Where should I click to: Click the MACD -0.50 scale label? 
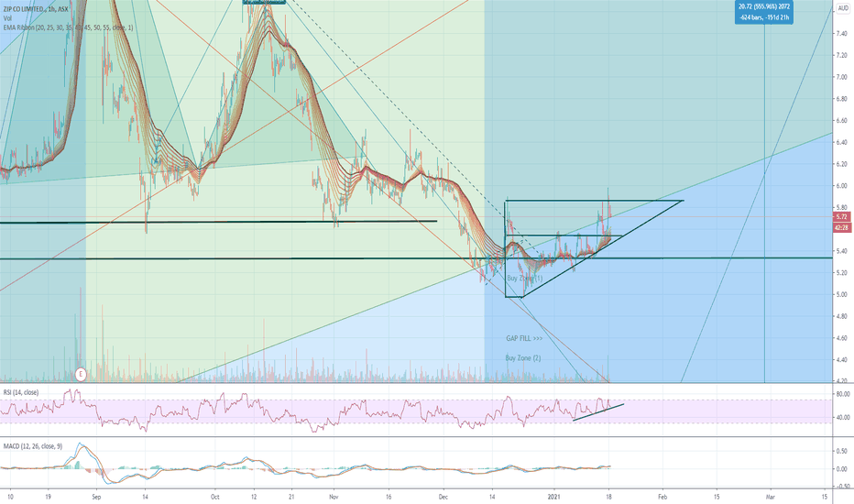point(841,487)
